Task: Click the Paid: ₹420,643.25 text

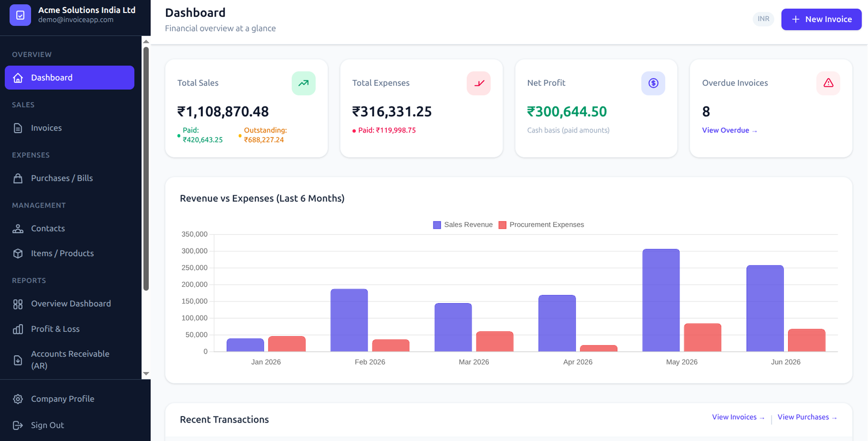Action: (x=202, y=135)
